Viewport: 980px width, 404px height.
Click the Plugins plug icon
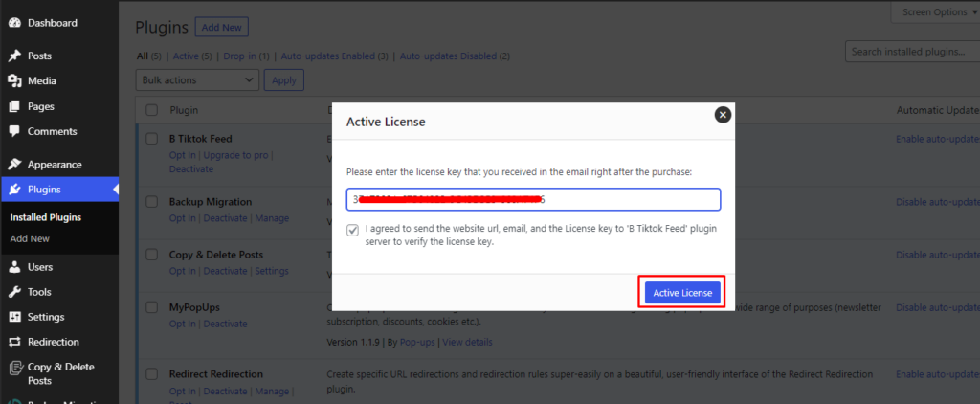pos(15,190)
